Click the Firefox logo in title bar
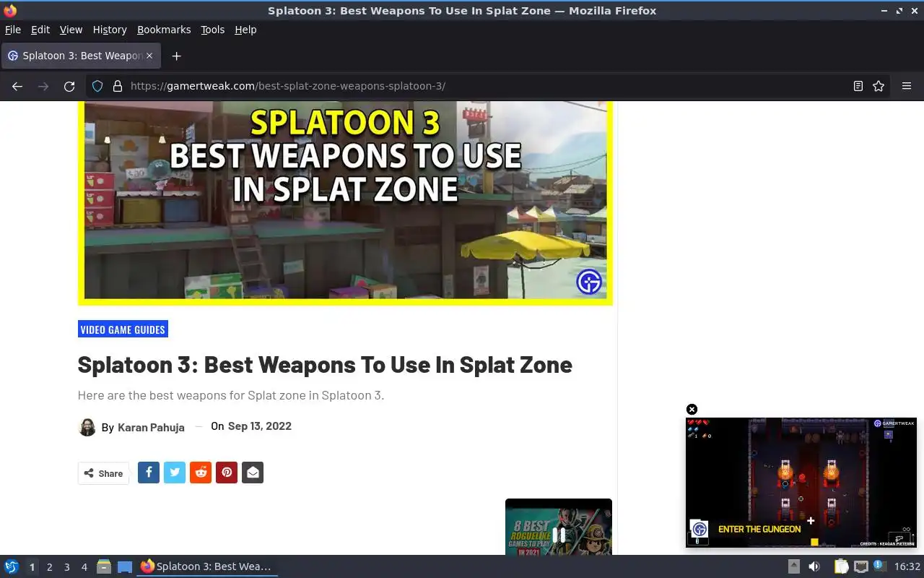 coord(10,11)
